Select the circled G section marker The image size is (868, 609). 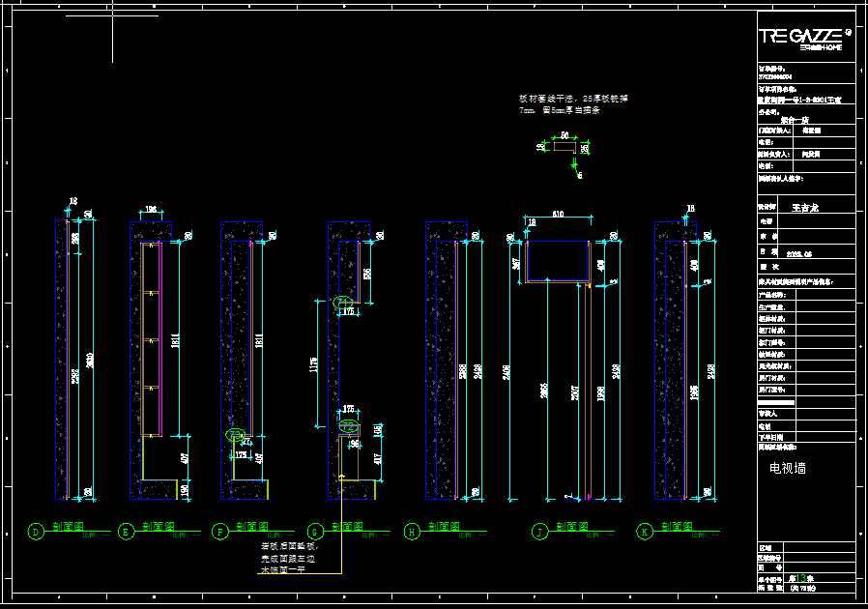(x=315, y=532)
